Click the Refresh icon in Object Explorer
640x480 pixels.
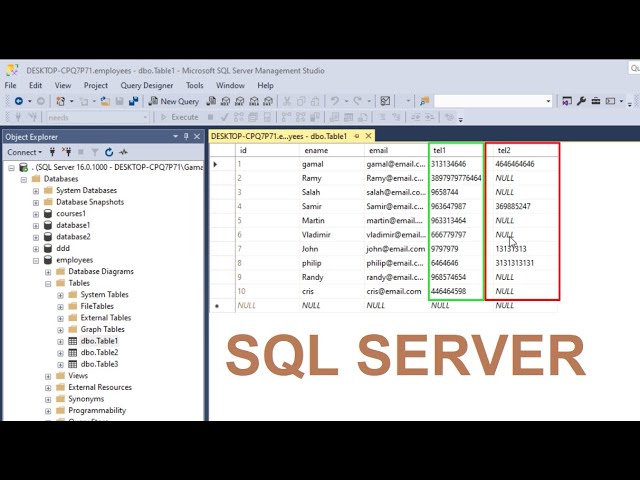109,152
